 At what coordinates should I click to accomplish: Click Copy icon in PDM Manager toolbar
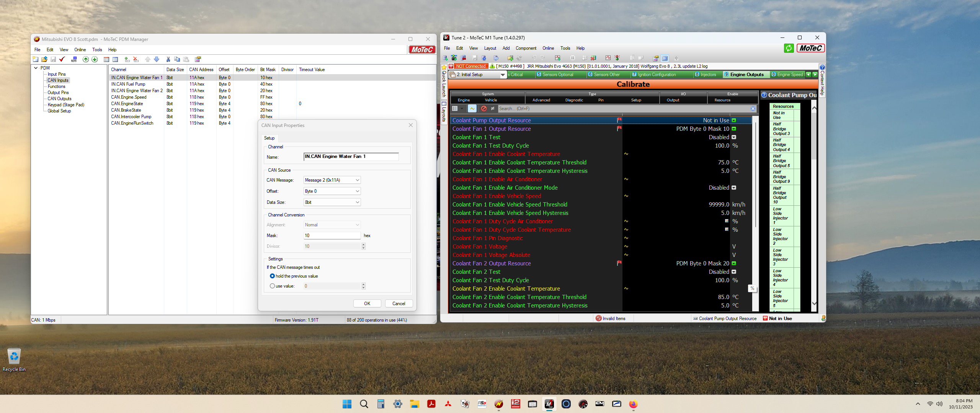[x=177, y=59]
